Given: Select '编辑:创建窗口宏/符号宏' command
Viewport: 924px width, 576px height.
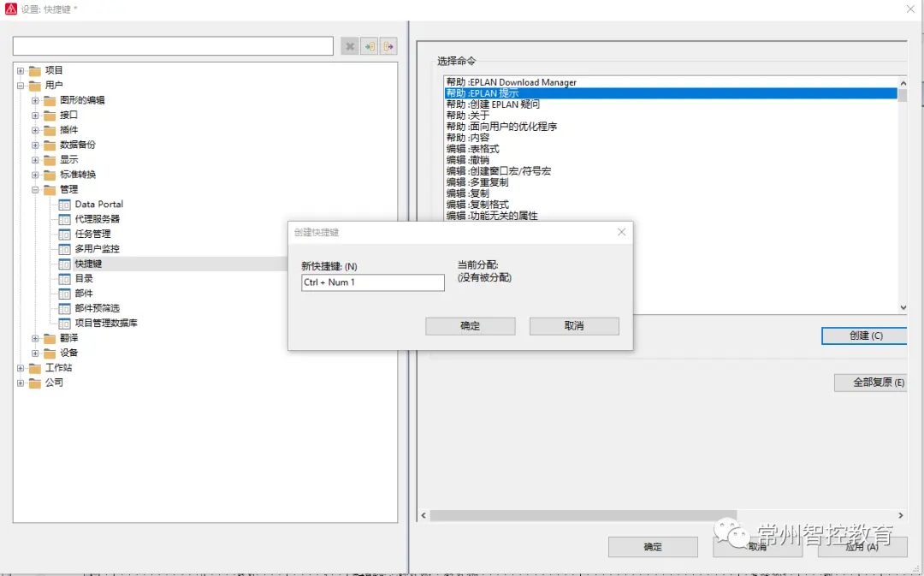Looking at the screenshot, I should [x=671, y=171].
